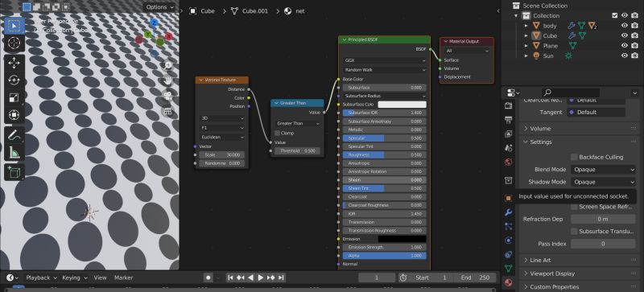Switch orthographic/perspective with grid gizmo
644x292 pixels.
[x=168, y=111]
